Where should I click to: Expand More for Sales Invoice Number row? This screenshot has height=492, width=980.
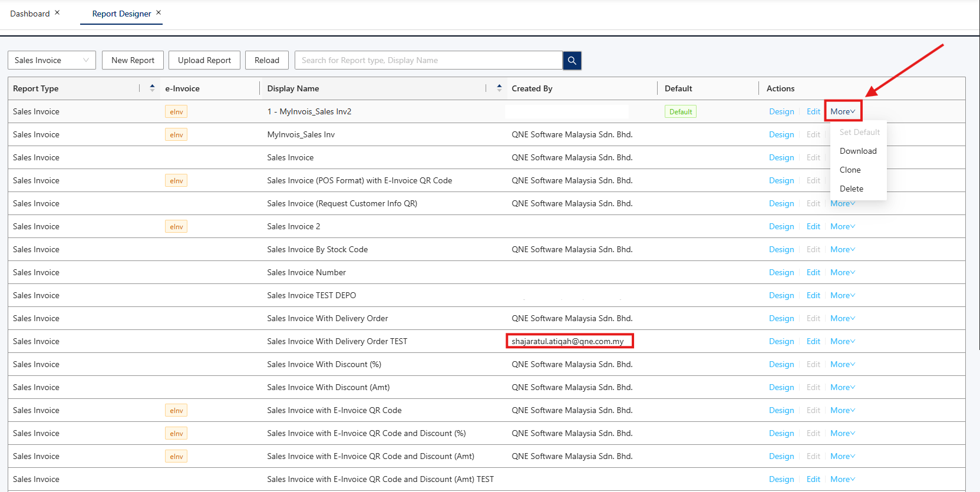click(x=842, y=273)
